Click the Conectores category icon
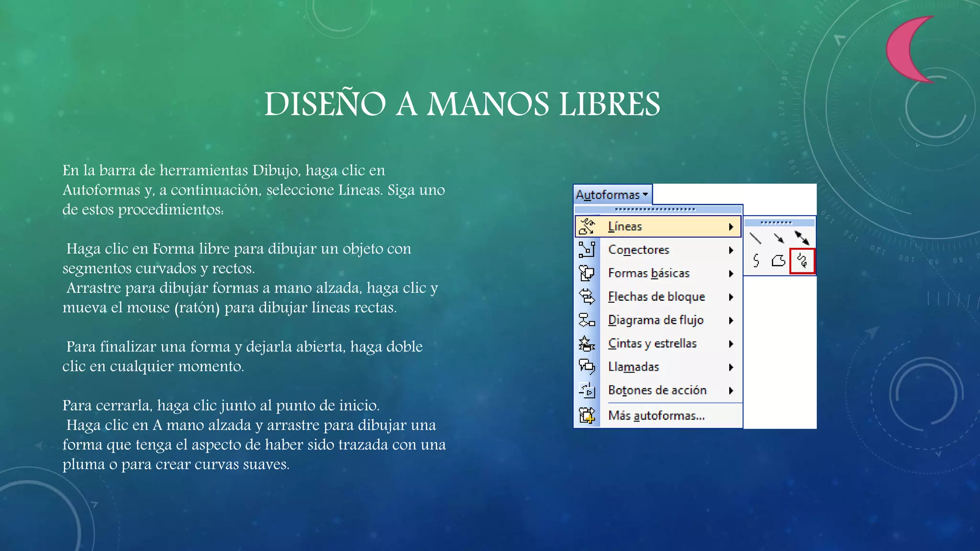This screenshot has width=980, height=551. 587,250
